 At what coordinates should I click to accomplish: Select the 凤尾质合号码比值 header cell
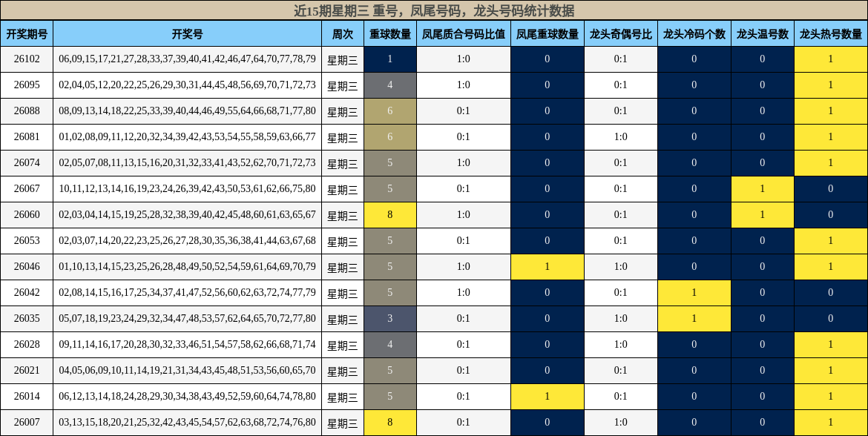pos(464,33)
